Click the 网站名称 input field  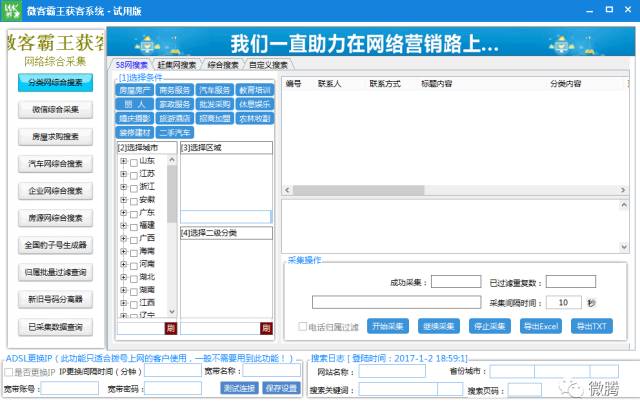tap(392, 371)
